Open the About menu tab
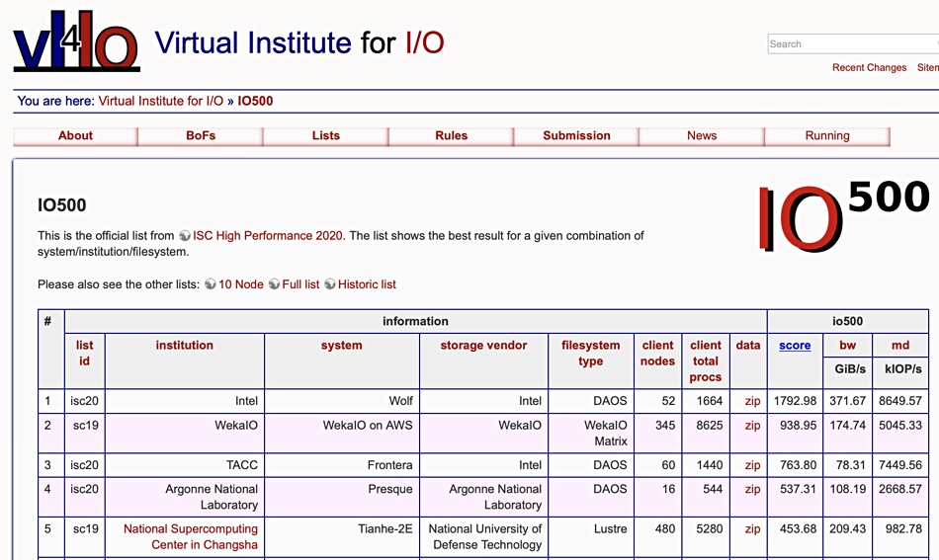The height and width of the screenshot is (560, 939). [x=75, y=136]
